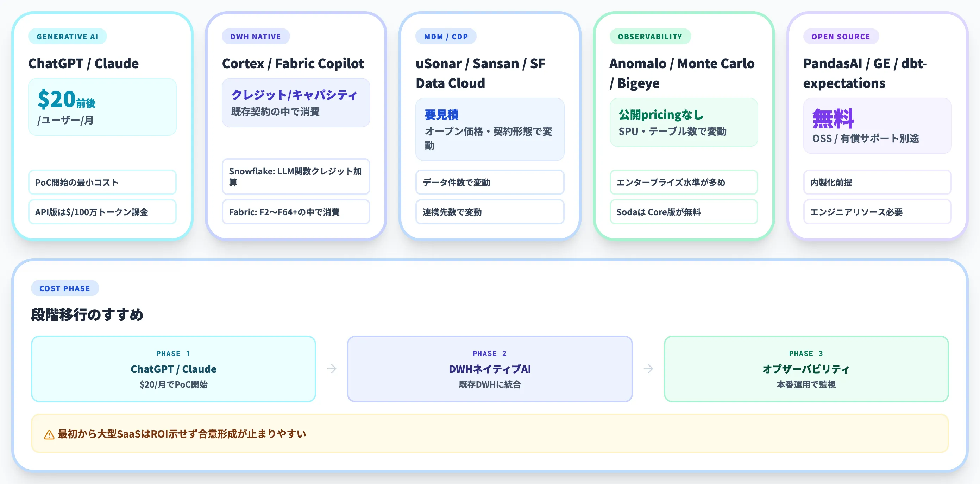980x484 pixels.
Task: Select the OPEN SOURCE badge
Action: pos(841,37)
